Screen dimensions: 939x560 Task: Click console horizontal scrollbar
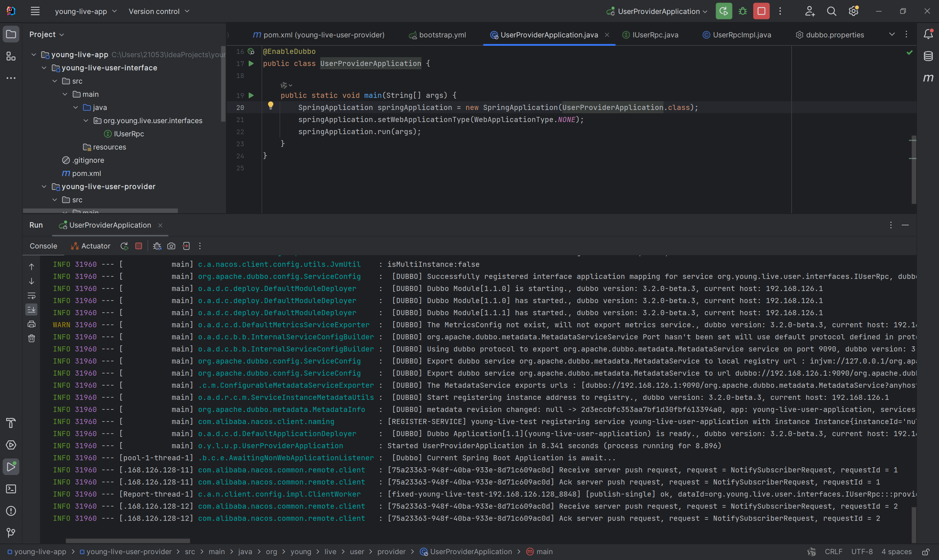pyautogui.click(x=128, y=541)
